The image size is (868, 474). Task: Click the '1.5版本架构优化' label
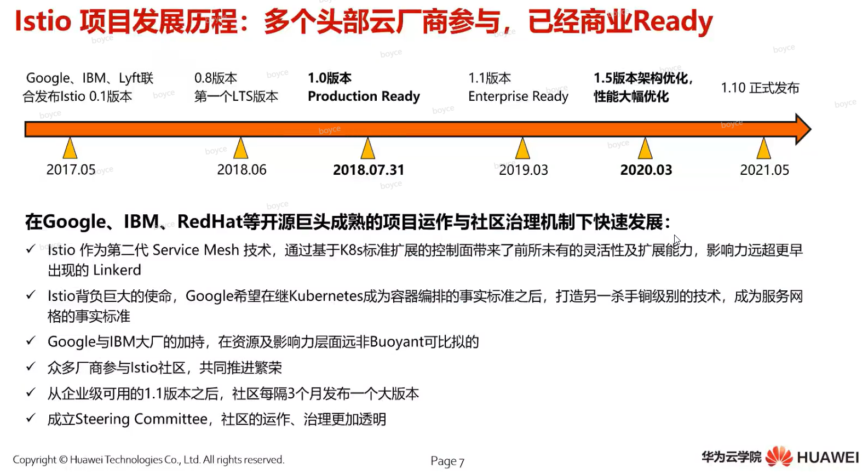click(x=643, y=87)
